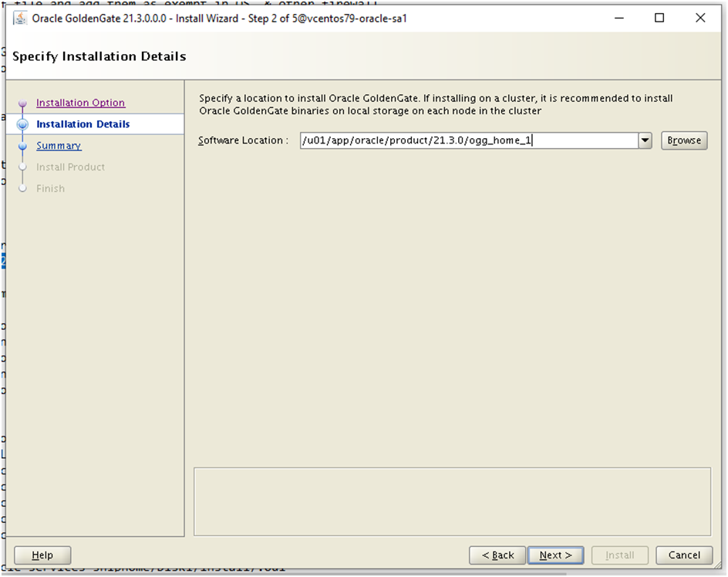Minimize the Install Wizard window
The image size is (728, 577).
619,18
